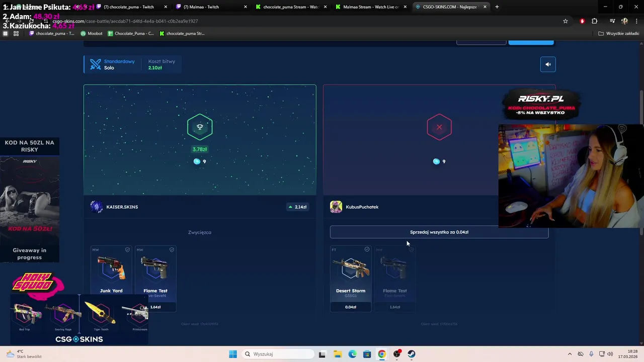Open Windows Start menu
The height and width of the screenshot is (362, 644).
pos(232,354)
